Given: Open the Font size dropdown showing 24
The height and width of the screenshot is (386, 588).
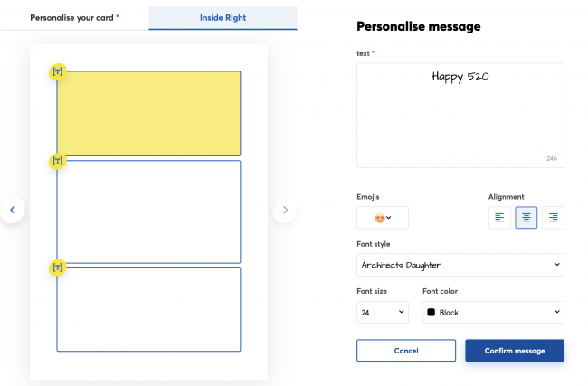Looking at the screenshot, I should [x=383, y=312].
